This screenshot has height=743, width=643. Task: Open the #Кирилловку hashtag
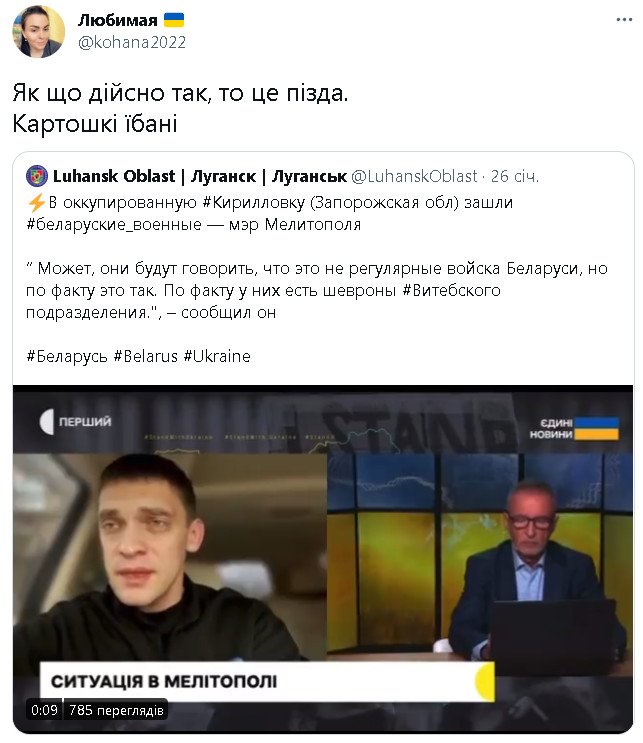[254, 202]
